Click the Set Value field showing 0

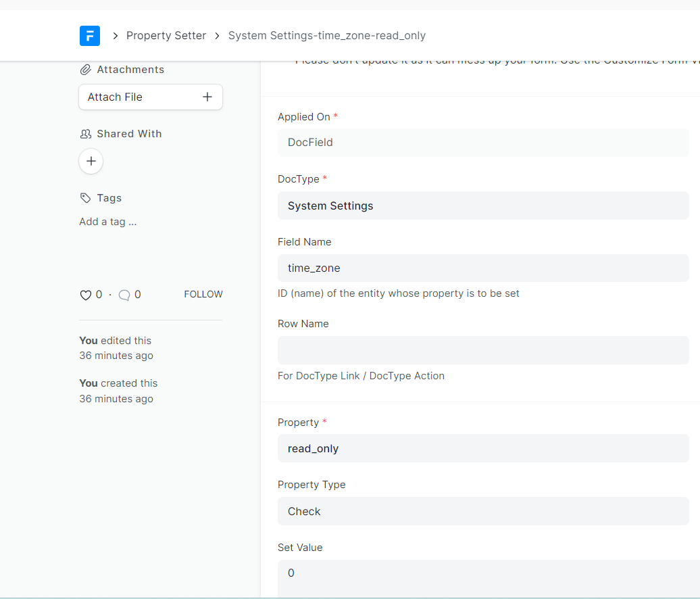tap(489, 579)
